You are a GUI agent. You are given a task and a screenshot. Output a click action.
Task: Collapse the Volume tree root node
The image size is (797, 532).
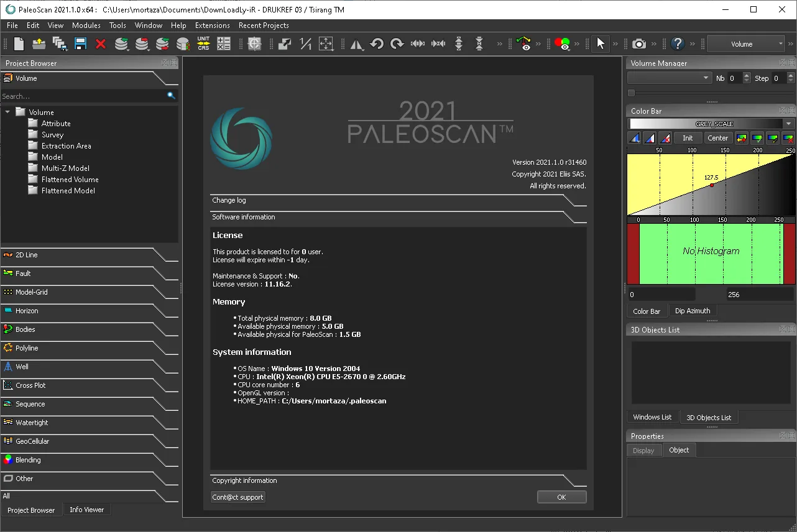(x=7, y=112)
